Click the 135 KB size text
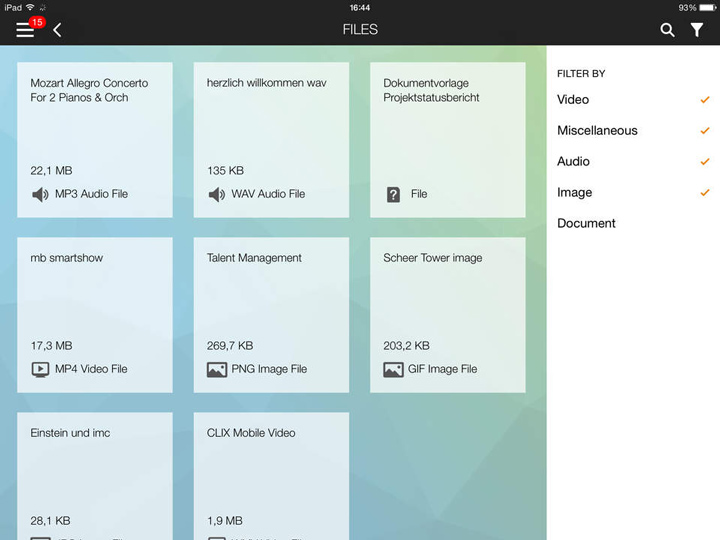The height and width of the screenshot is (540, 720). tap(225, 171)
